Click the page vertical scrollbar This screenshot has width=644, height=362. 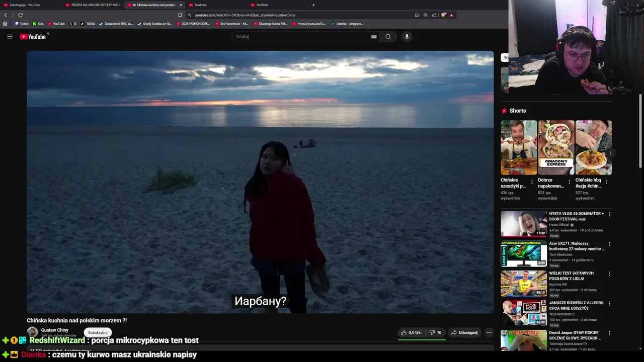tap(640, 131)
